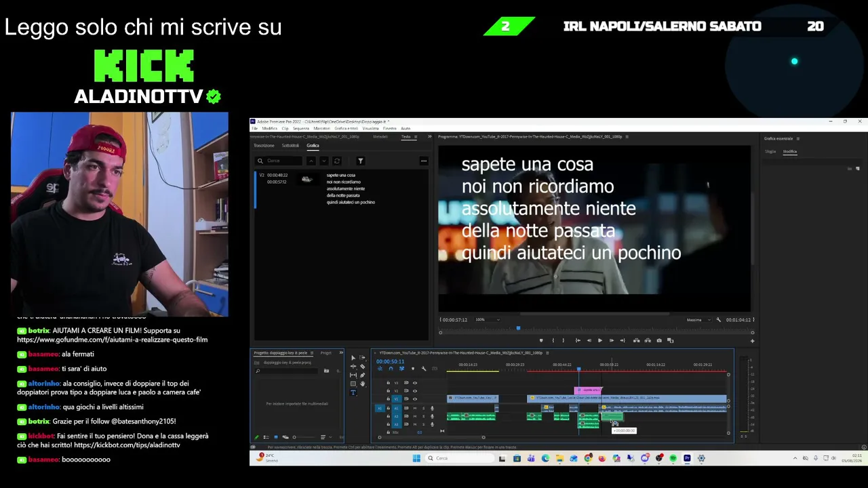Step back one frame

(x=589, y=340)
